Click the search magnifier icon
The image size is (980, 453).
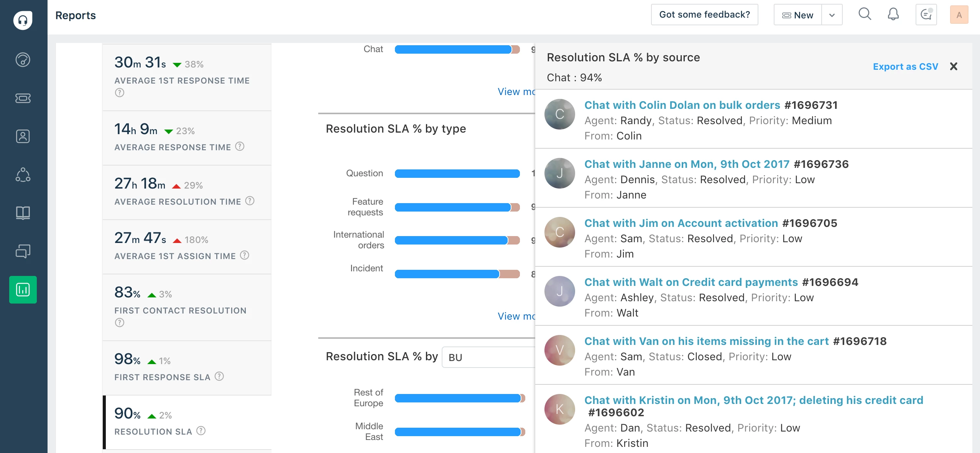click(x=865, y=15)
